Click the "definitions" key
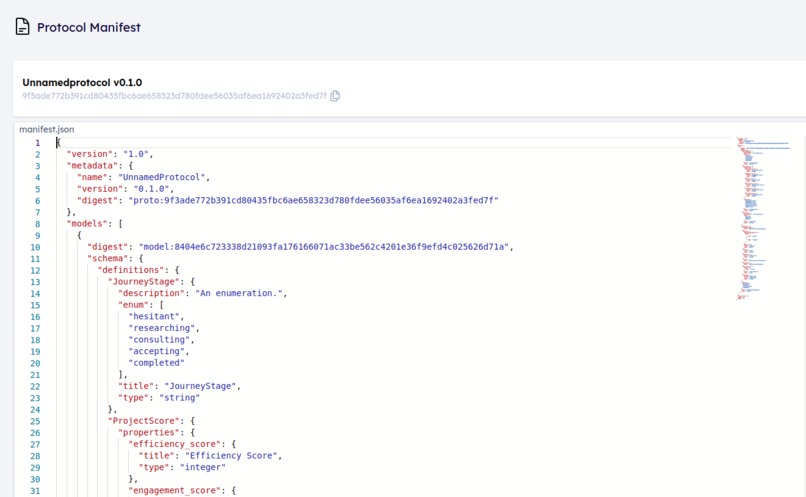 click(131, 270)
